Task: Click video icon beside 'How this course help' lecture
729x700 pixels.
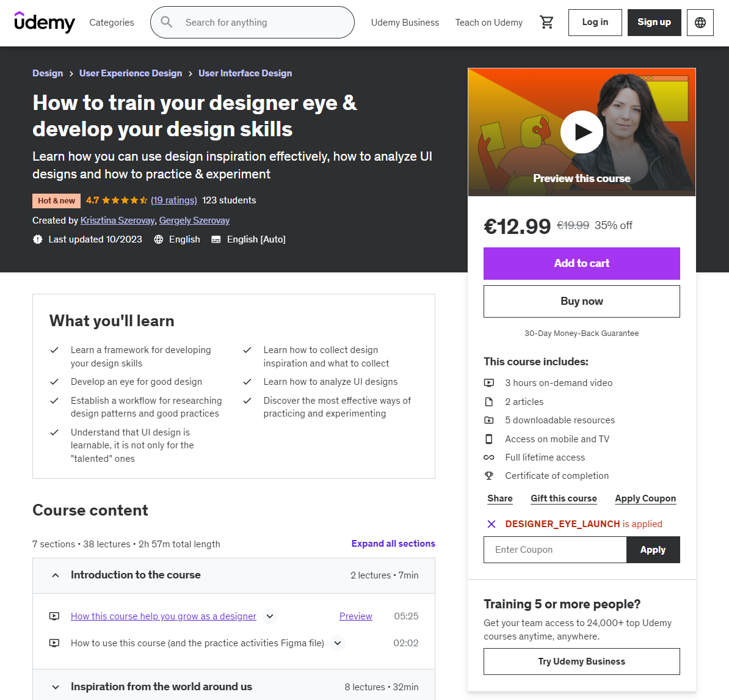Action: [54, 616]
